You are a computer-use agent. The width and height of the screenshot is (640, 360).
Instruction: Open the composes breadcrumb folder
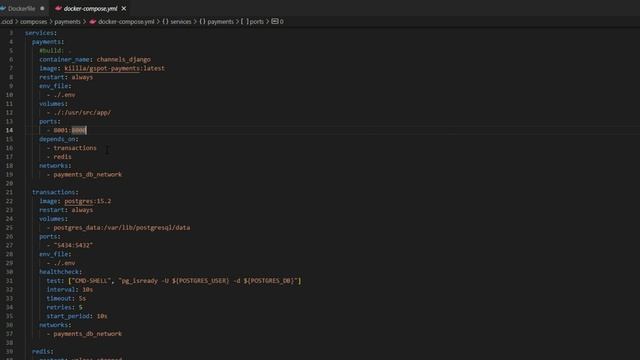coord(33,22)
